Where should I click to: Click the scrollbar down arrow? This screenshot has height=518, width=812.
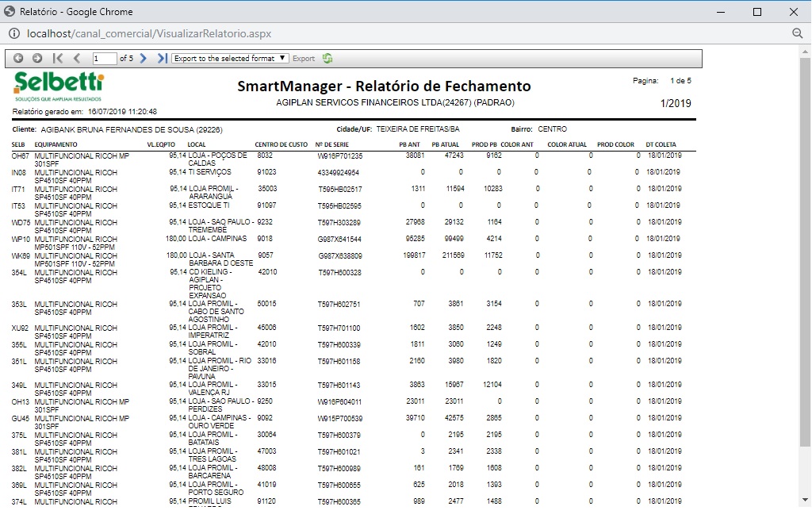(805, 500)
